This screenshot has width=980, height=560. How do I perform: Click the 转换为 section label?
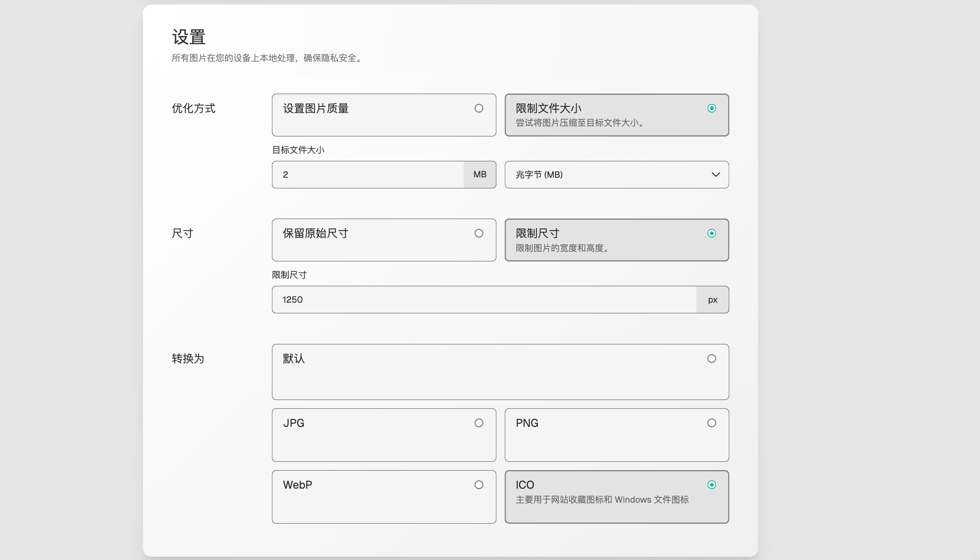pyautogui.click(x=188, y=359)
